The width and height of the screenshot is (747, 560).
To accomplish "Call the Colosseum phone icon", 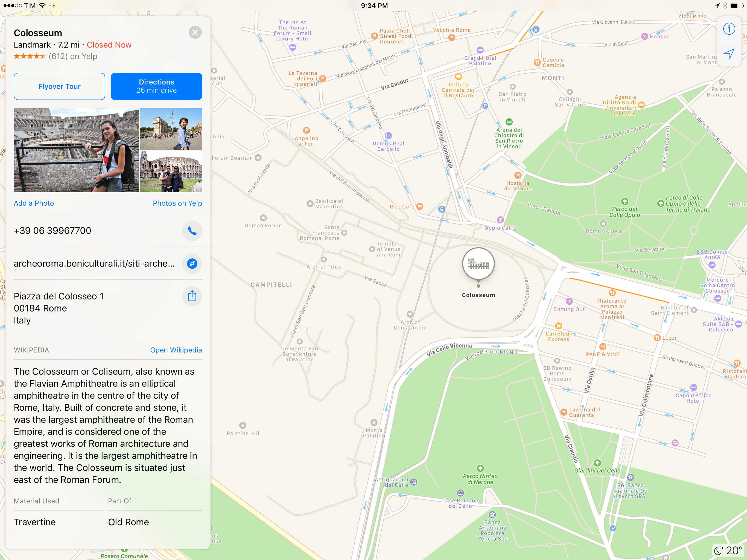I will 192,231.
